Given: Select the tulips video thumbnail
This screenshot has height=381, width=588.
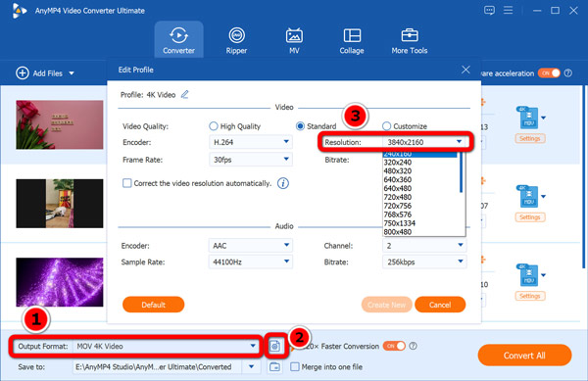Looking at the screenshot, I should [x=59, y=124].
